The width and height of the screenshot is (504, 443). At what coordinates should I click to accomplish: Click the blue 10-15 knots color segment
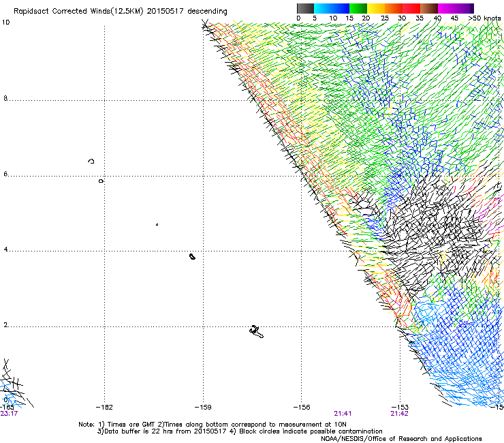341,9
